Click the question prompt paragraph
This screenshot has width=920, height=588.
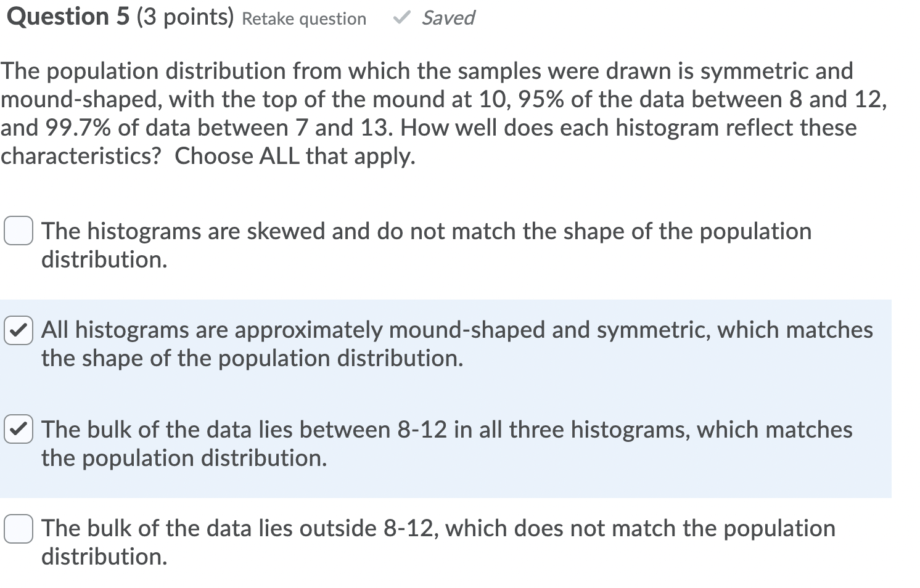coord(432,113)
